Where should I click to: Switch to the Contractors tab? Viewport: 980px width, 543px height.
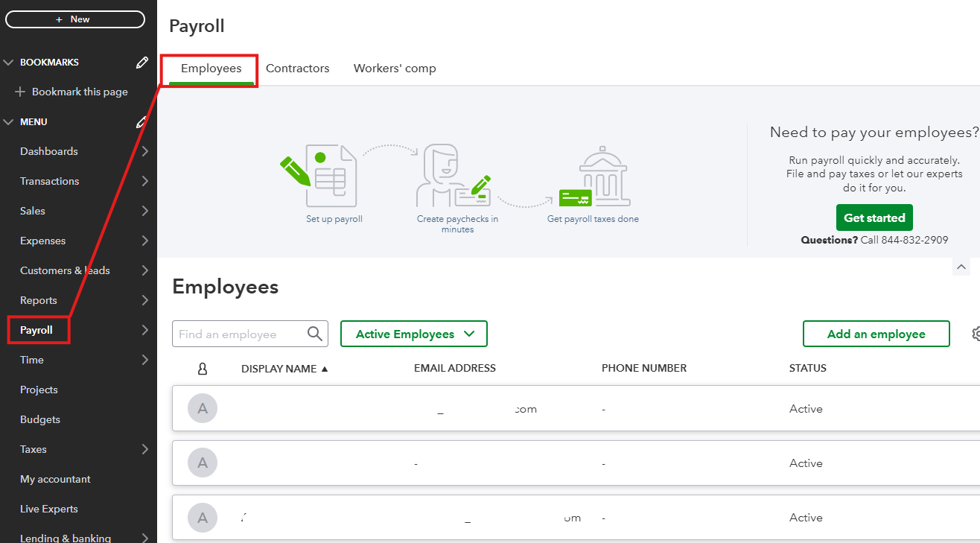click(297, 69)
